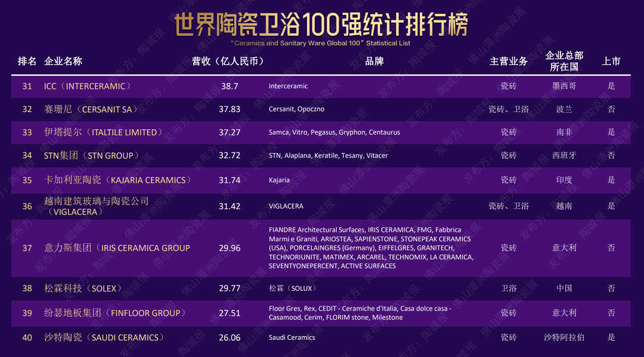
Task: Click 瓷砖、卫浴 in the VIGLACERA row
Action: pos(509,206)
